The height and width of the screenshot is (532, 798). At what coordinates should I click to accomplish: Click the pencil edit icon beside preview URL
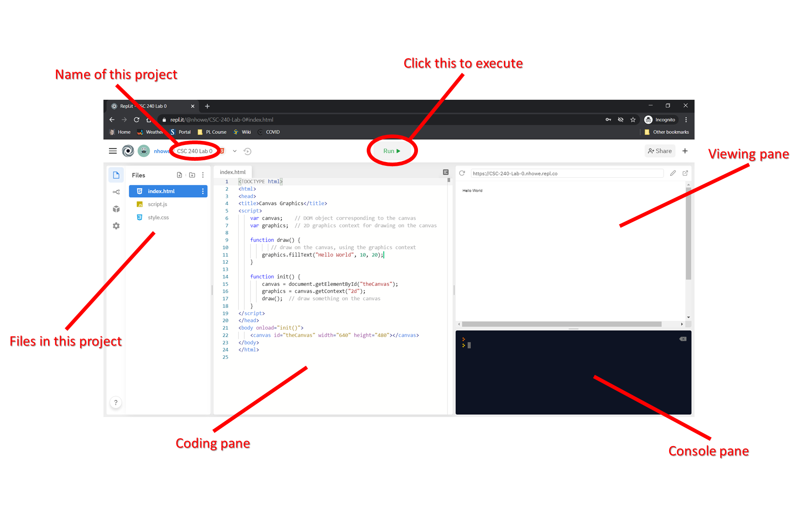pyautogui.click(x=673, y=173)
